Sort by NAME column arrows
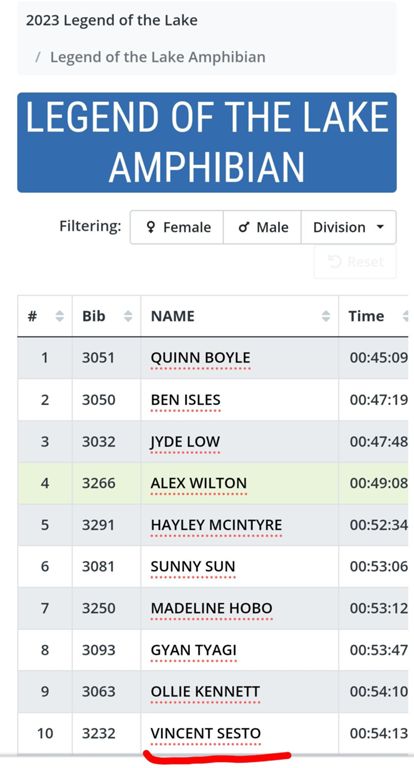Viewport: 414px width, 768px height. click(x=326, y=316)
